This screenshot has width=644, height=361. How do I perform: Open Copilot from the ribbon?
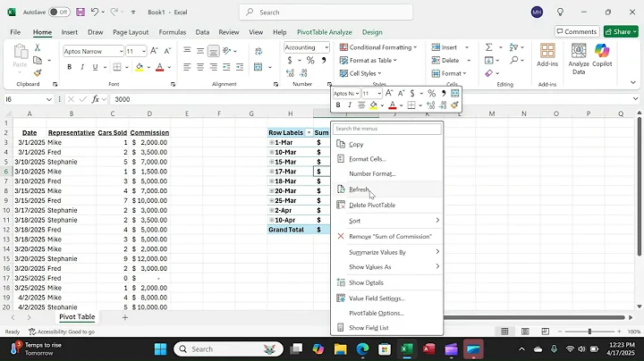pos(602,55)
